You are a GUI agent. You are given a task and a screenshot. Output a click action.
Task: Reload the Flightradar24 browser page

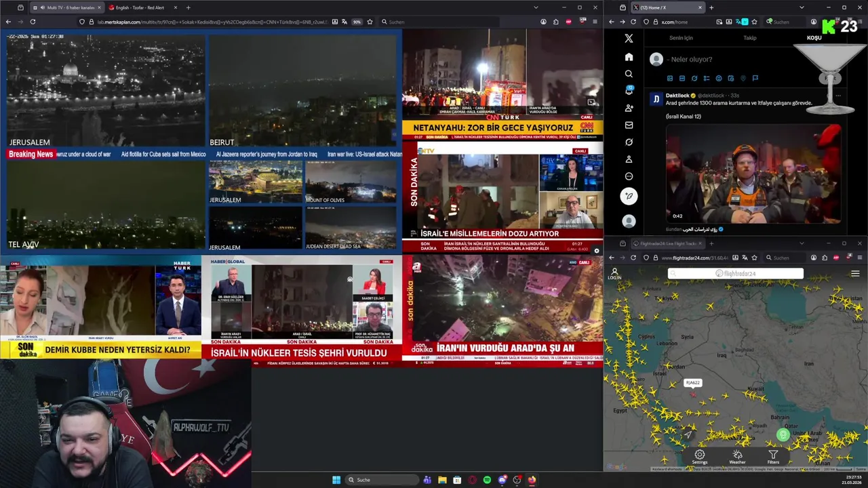633,258
